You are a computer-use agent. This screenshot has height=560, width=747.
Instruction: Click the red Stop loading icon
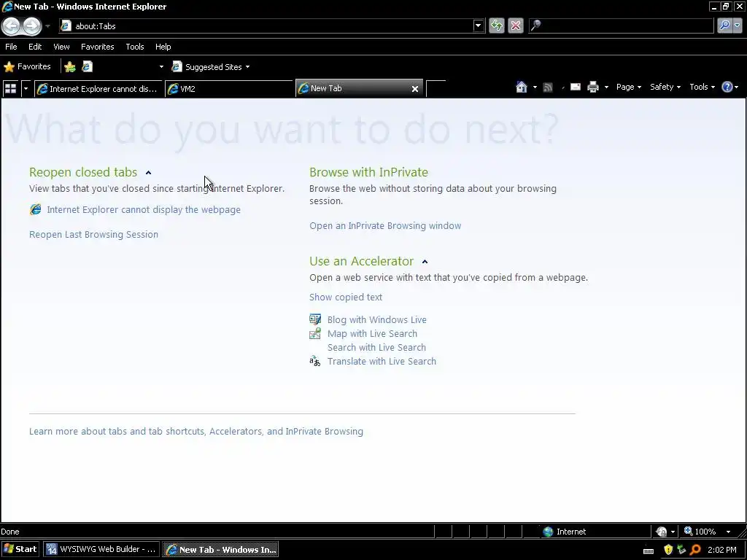point(516,26)
